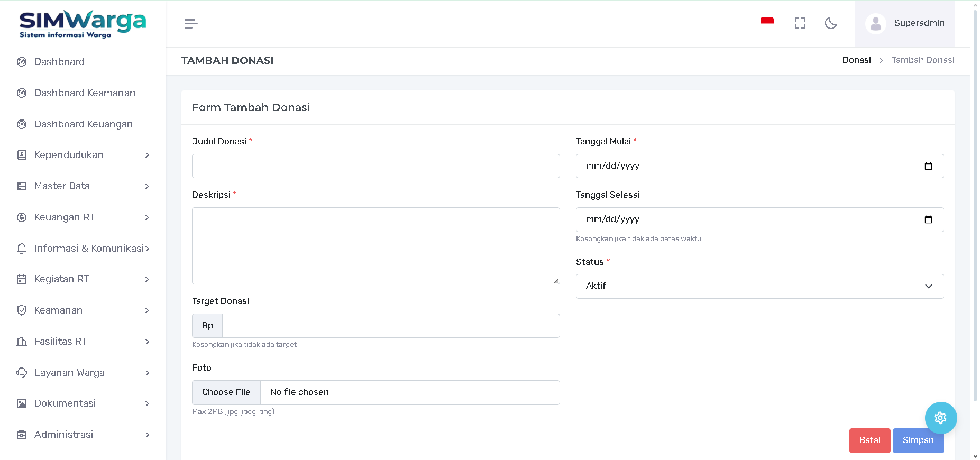The width and height of the screenshot is (980, 460).
Task: Focus the Judul Donasi text field
Action: [x=375, y=166]
